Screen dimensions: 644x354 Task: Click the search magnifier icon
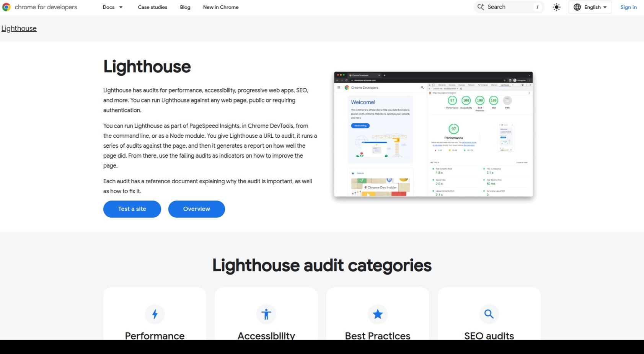pyautogui.click(x=481, y=7)
